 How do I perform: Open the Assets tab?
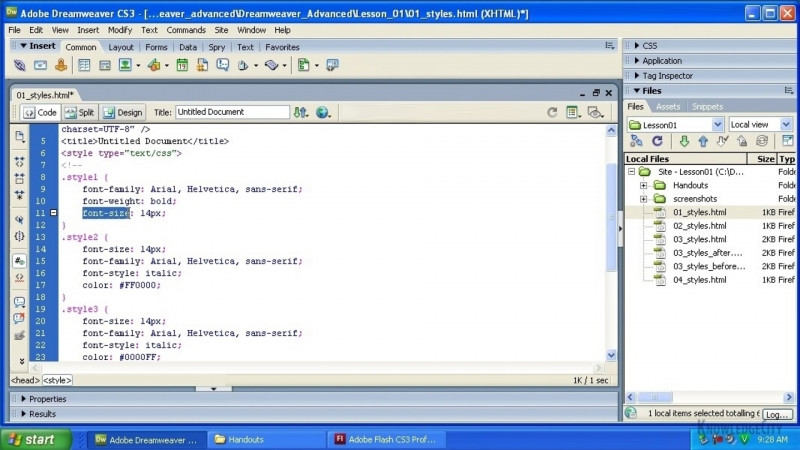(668, 107)
